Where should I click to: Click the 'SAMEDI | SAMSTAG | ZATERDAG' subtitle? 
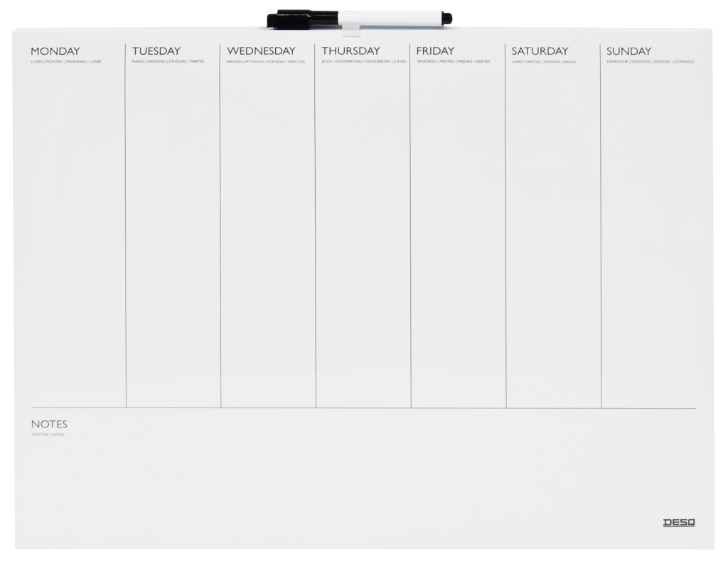click(544, 61)
